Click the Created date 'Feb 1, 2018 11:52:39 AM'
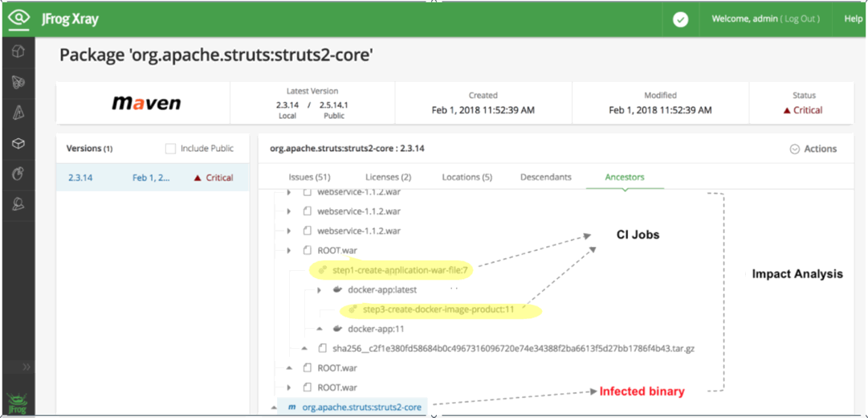The image size is (868, 418). [483, 110]
